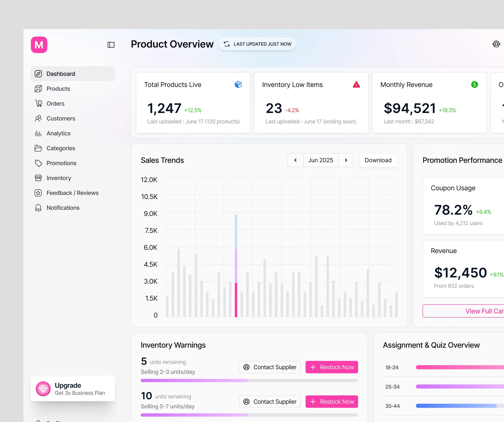Screen dimensions: 504x422
Task: Open the Customers section
Action: click(x=73, y=118)
